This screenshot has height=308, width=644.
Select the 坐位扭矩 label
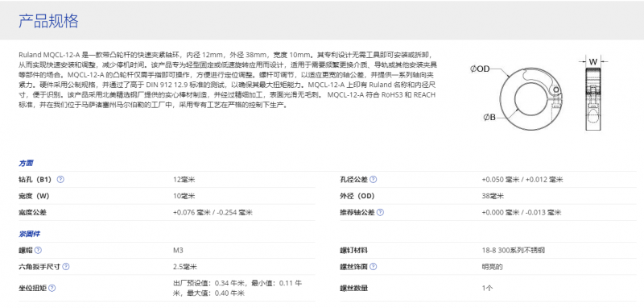32,288
